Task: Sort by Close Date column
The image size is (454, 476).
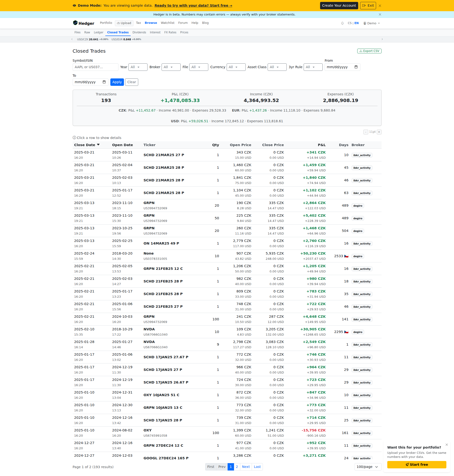Action: coord(87,145)
